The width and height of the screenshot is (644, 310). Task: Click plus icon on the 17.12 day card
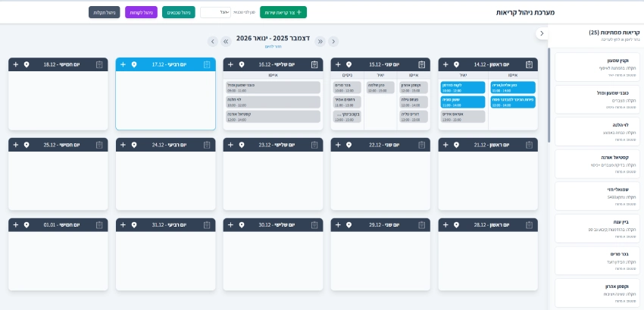123,64
